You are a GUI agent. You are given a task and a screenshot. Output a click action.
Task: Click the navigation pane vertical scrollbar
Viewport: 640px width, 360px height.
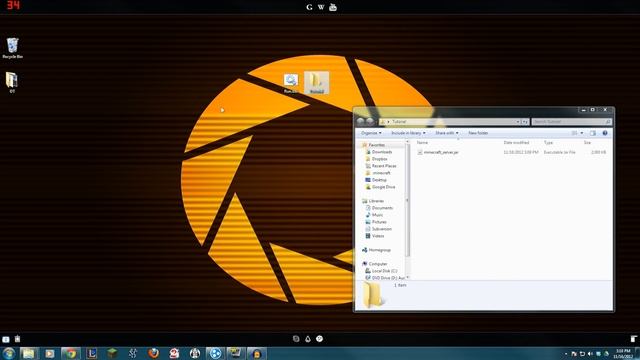pyautogui.click(x=408, y=200)
